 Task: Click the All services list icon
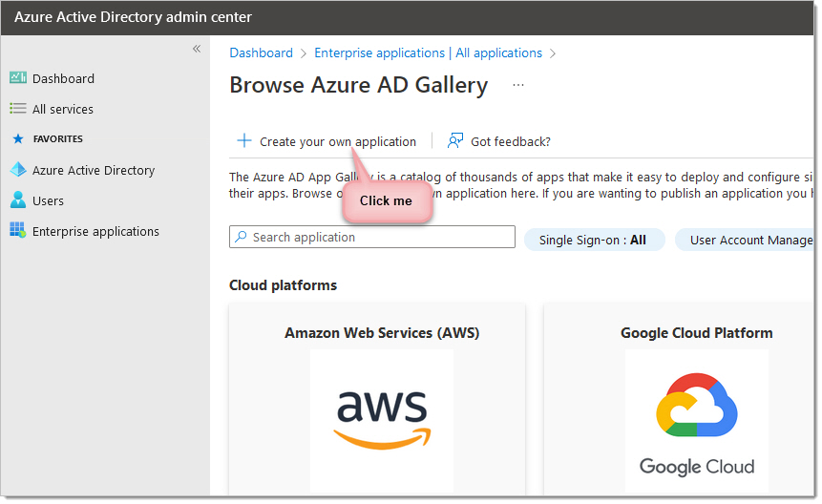[17, 109]
